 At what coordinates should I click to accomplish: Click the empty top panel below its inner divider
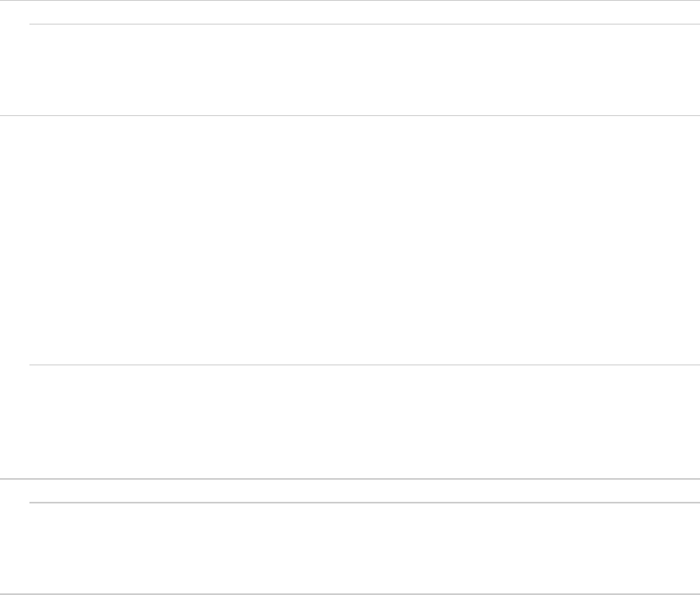(364, 69)
